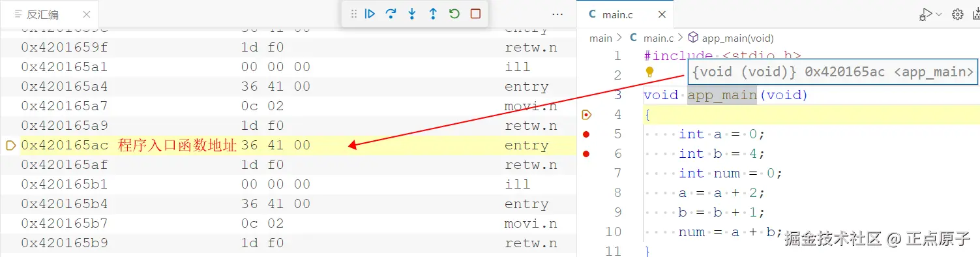Screen dimensions: 980x257
Task: Select address 0x420165a7 row
Action: 65,106
